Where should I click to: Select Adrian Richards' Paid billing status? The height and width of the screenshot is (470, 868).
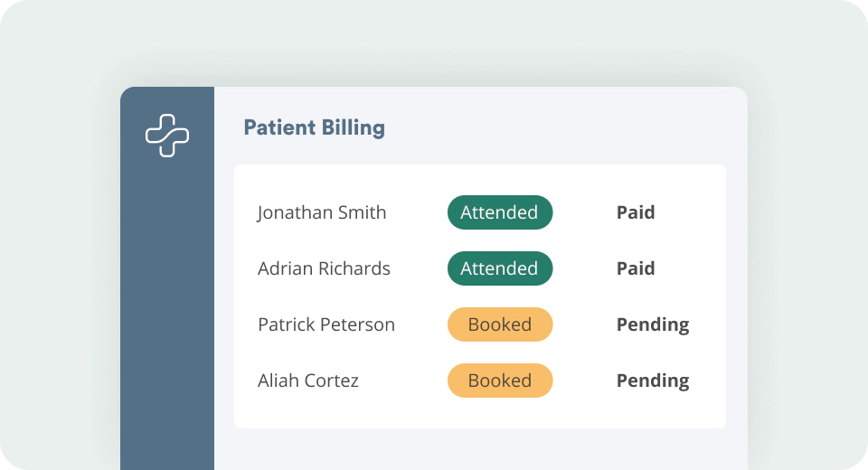tap(636, 268)
